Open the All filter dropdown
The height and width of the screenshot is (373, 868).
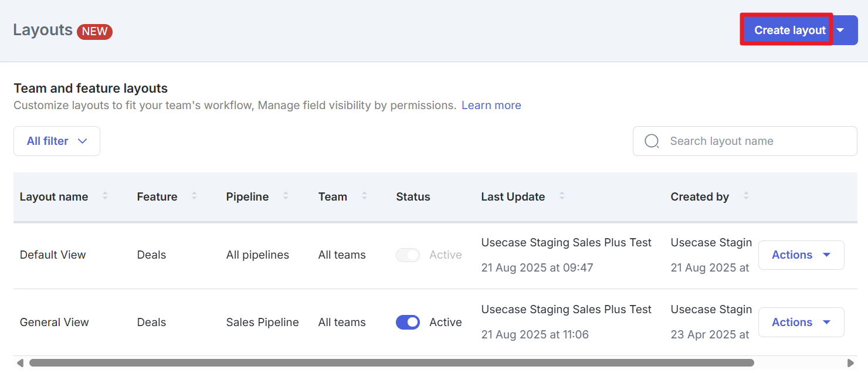pos(56,141)
